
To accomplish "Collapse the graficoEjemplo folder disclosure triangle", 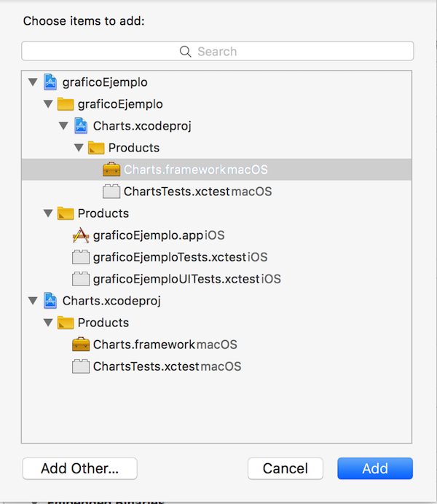I will tap(47, 104).
